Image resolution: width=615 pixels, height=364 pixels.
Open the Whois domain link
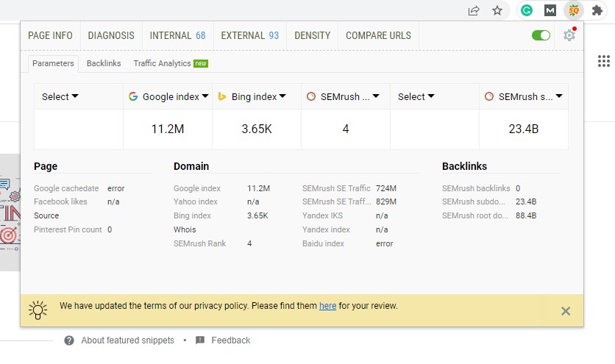(x=185, y=229)
